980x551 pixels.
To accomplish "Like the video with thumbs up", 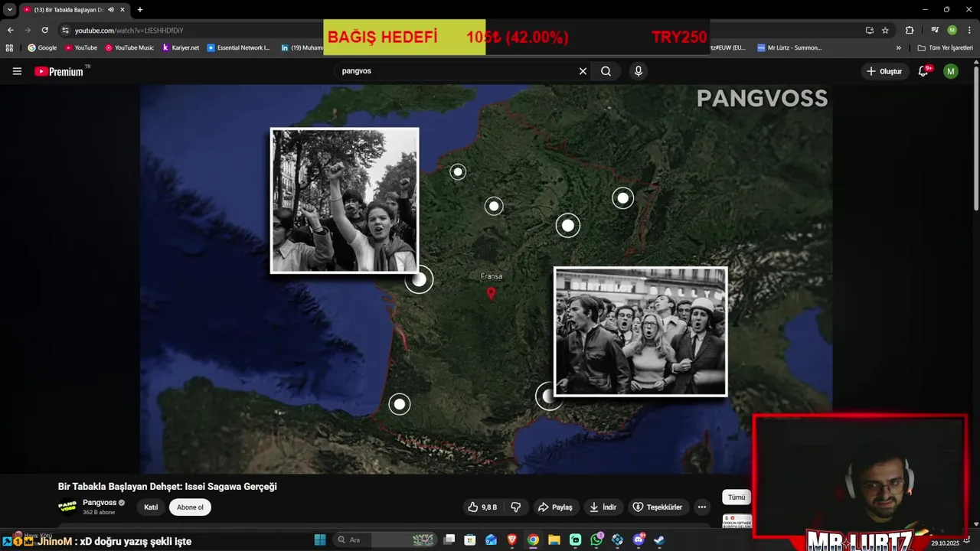I will pyautogui.click(x=482, y=507).
